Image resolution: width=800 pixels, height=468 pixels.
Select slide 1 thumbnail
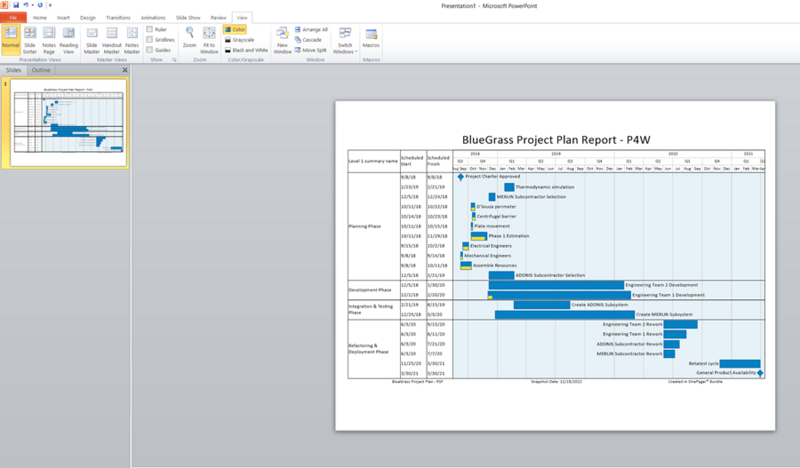tap(68, 122)
